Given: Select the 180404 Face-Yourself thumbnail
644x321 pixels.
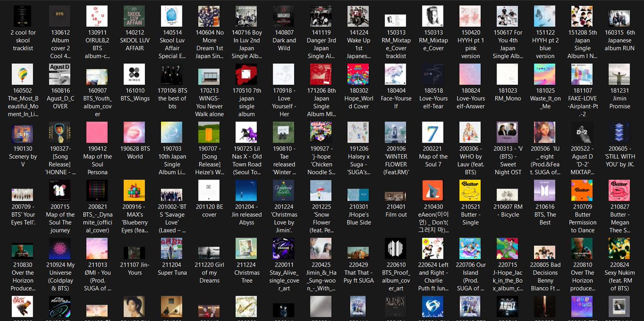Looking at the screenshot, I should click(x=396, y=74).
